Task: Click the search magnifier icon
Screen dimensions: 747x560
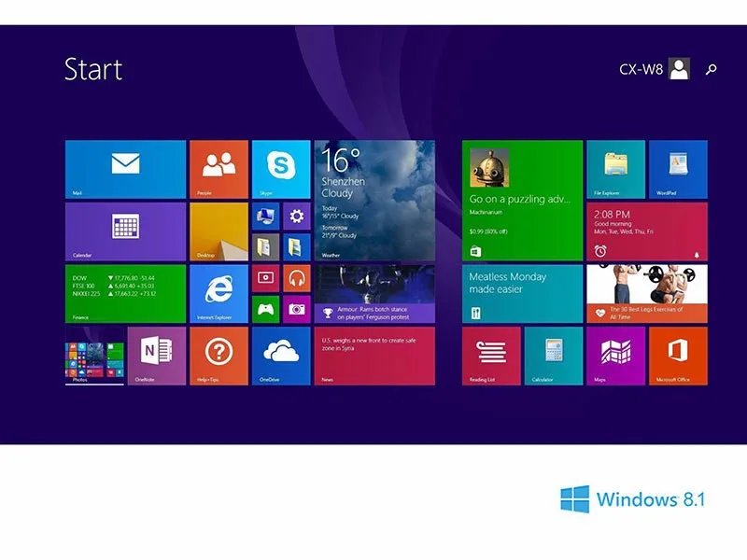Action: click(x=711, y=69)
